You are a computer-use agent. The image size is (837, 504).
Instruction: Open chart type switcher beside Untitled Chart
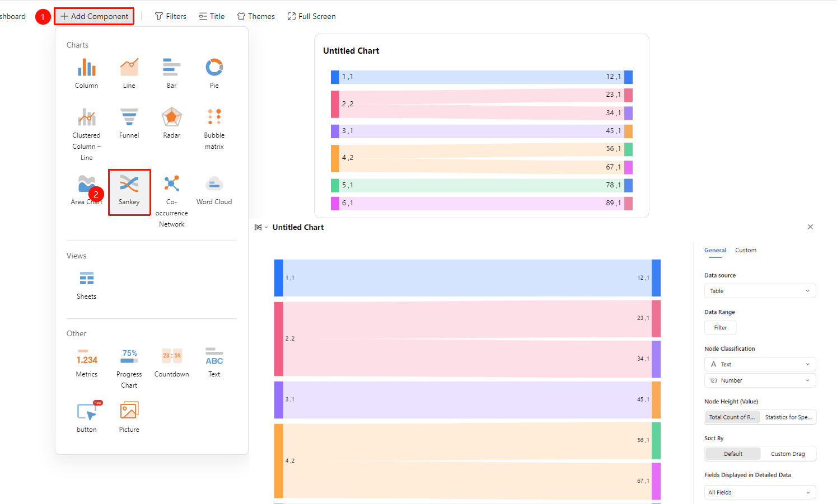(x=261, y=227)
